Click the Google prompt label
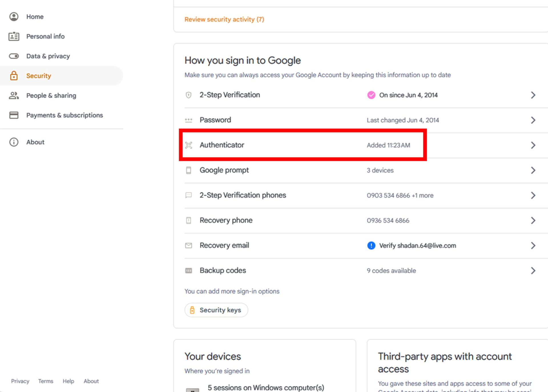The width and height of the screenshot is (548, 392). (224, 170)
